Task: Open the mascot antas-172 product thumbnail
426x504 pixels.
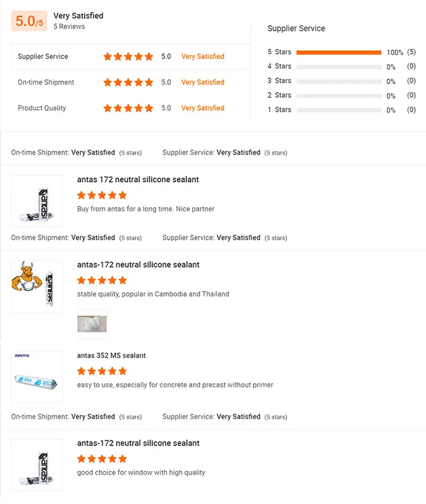Action: point(37,286)
